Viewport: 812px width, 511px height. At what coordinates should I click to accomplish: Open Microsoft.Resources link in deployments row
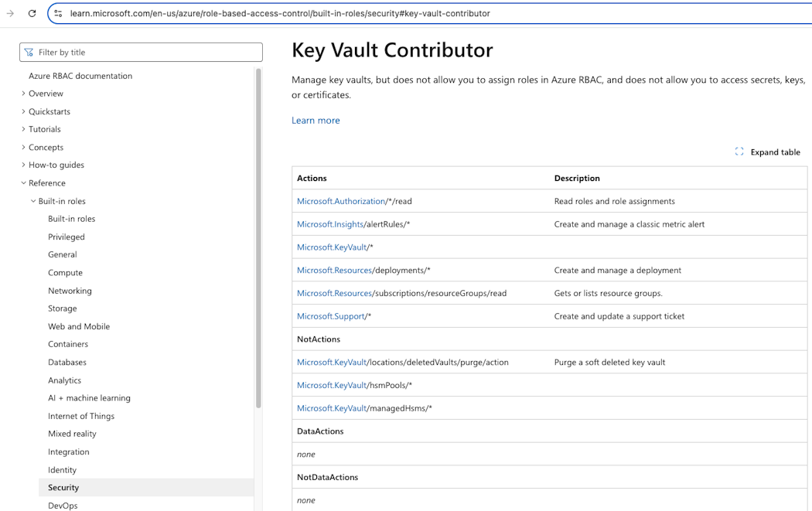tap(335, 271)
